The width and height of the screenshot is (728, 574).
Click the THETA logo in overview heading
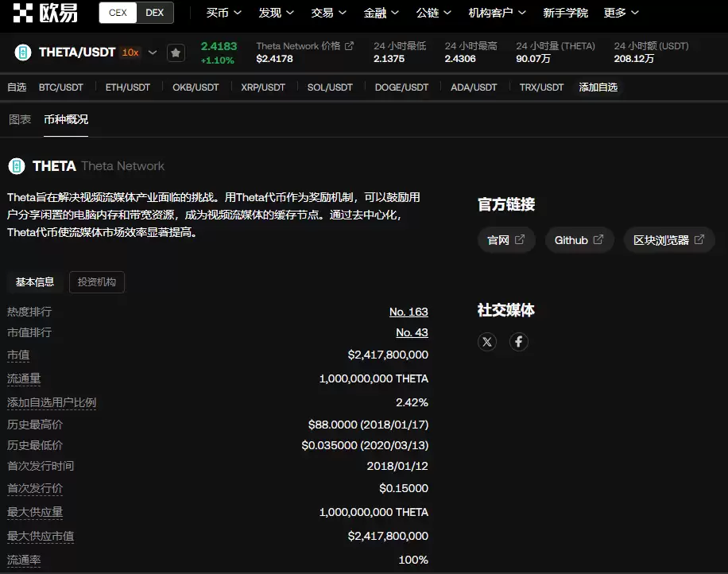point(17,166)
